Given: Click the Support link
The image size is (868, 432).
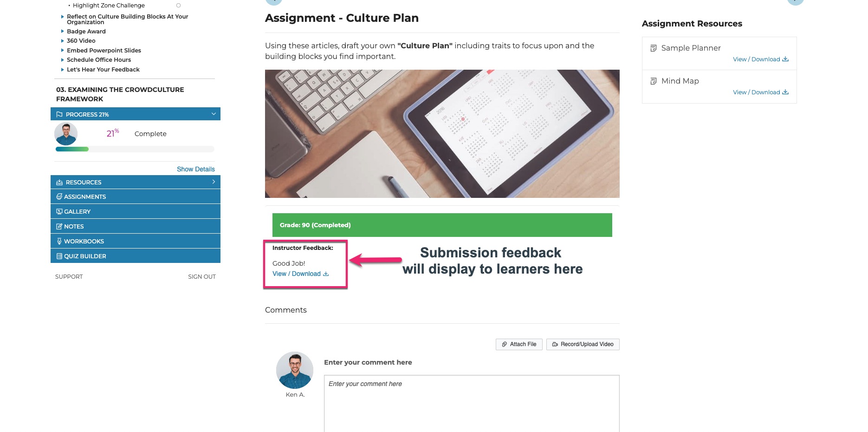Looking at the screenshot, I should [x=69, y=277].
